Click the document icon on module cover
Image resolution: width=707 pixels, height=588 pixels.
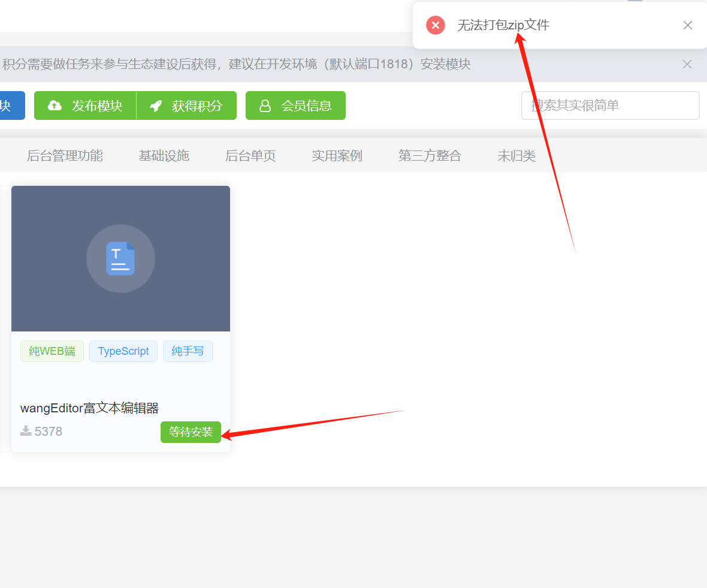(120, 258)
